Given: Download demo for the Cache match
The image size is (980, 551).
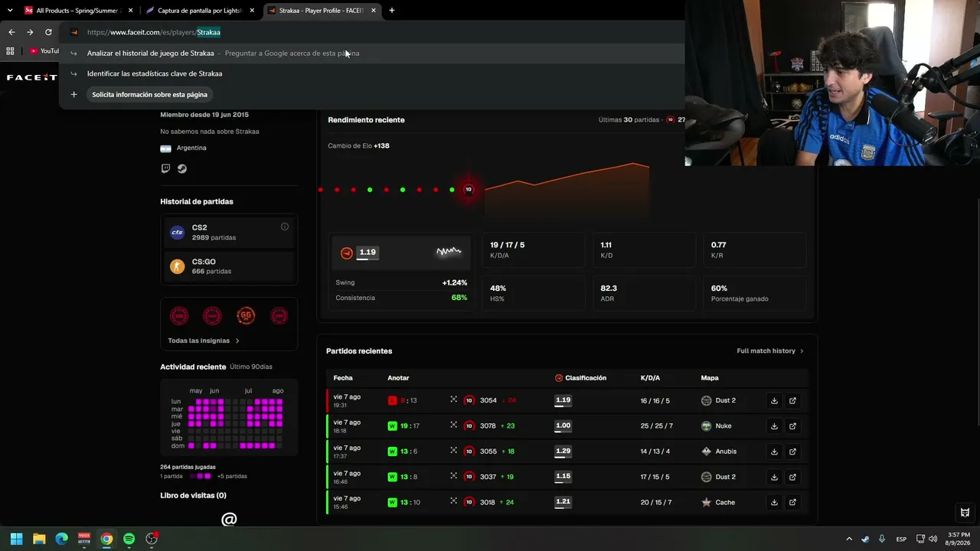Looking at the screenshot, I should (774, 502).
